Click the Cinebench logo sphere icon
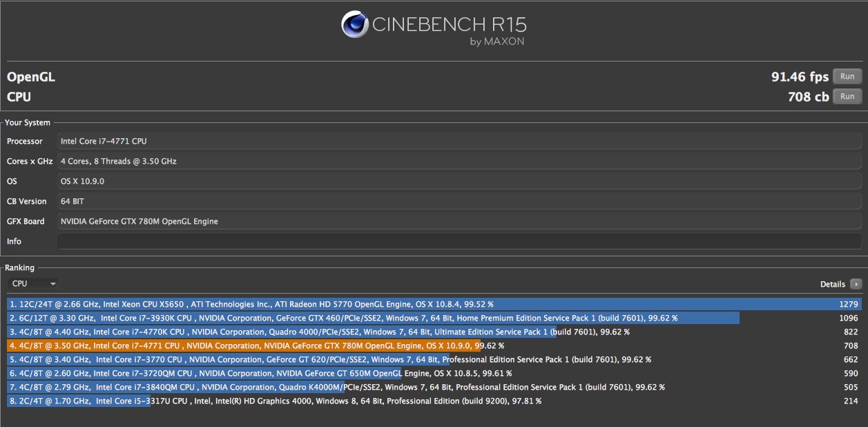 click(354, 25)
